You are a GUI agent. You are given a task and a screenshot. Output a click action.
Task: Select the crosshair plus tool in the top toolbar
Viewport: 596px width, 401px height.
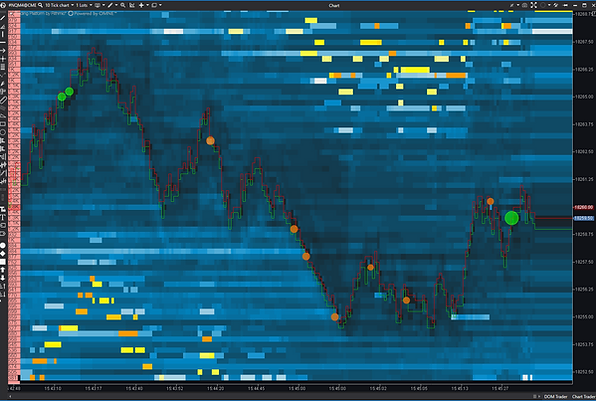click(141, 5)
